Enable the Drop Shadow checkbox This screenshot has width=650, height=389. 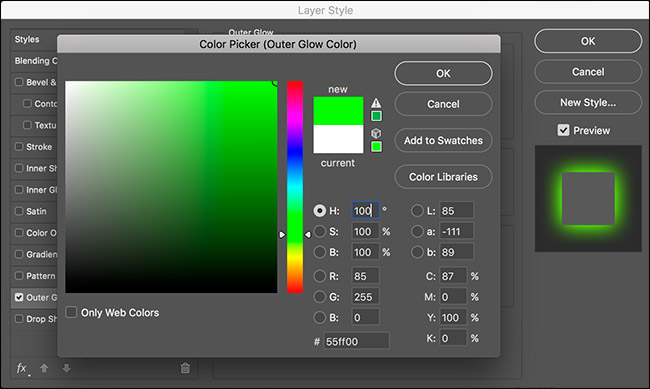[x=19, y=319]
